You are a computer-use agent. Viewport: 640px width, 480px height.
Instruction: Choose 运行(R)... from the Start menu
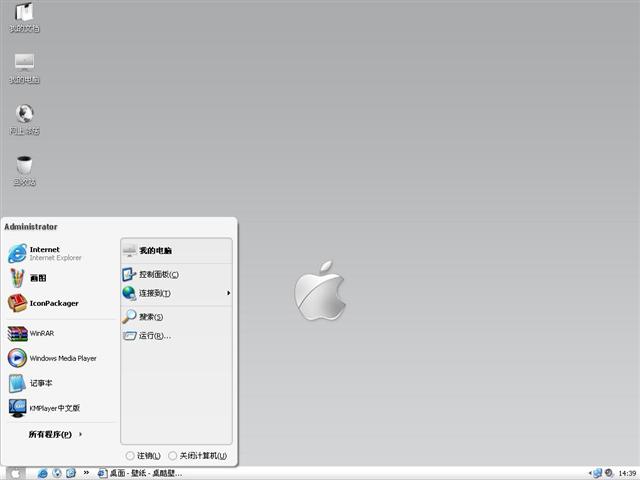click(x=153, y=336)
